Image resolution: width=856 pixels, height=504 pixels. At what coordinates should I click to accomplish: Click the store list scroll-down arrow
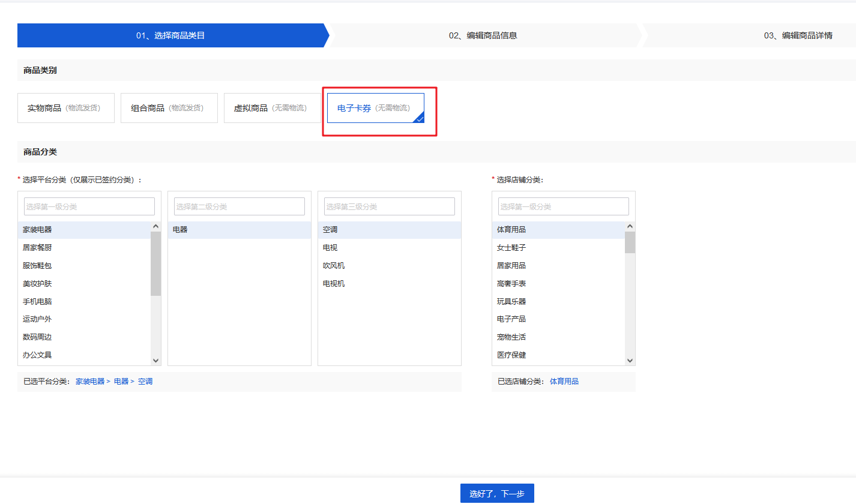(x=630, y=360)
